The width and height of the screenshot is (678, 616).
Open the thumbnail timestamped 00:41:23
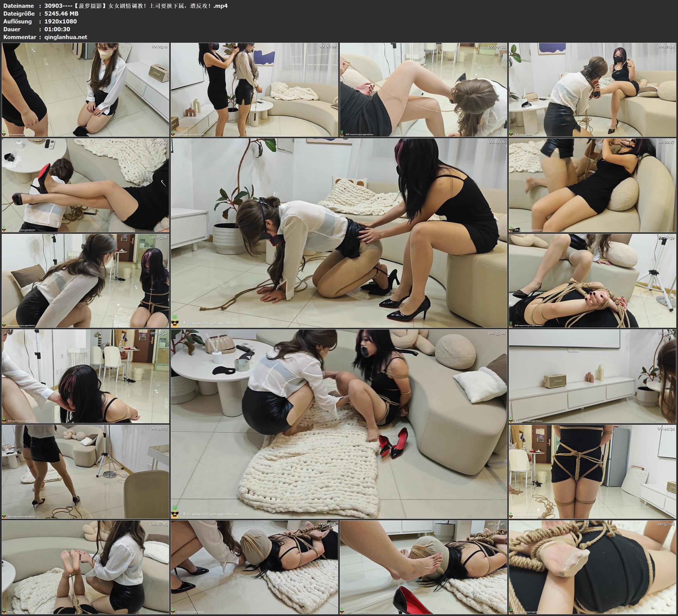point(85,472)
